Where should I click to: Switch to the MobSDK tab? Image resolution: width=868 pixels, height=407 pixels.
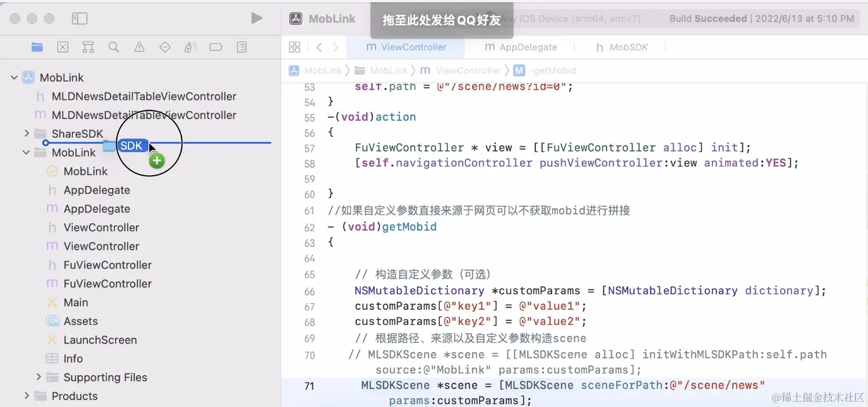622,47
